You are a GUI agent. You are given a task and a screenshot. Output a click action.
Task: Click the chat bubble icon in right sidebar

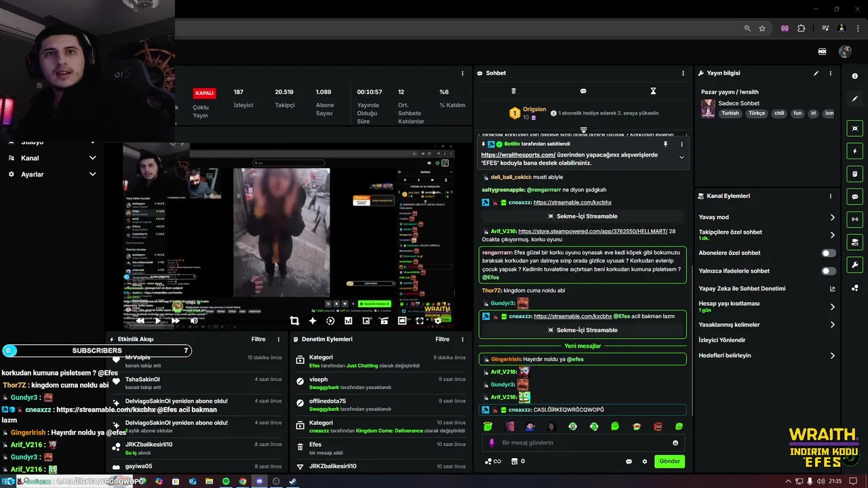pos(854,197)
